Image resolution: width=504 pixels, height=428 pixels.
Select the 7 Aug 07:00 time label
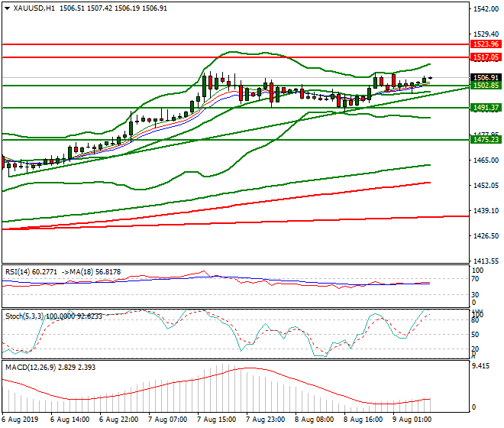coord(167,420)
